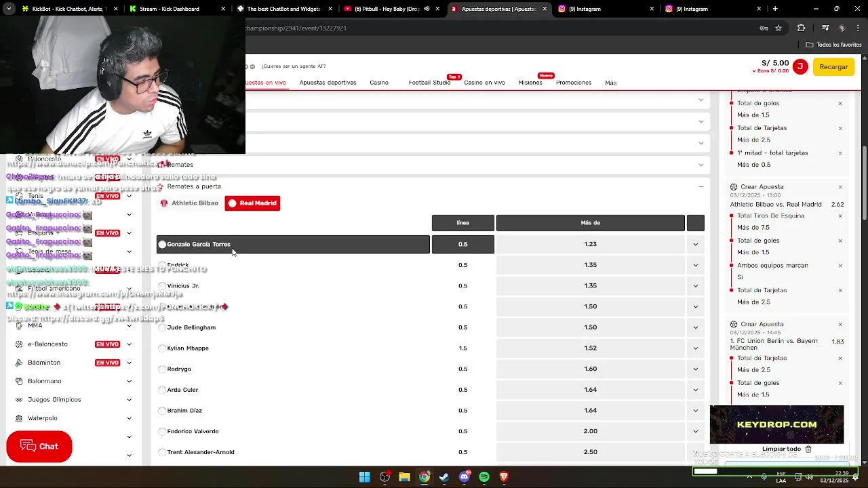Click the Bádminton shuttlecock icon
868x488 pixels.
click(x=19, y=363)
